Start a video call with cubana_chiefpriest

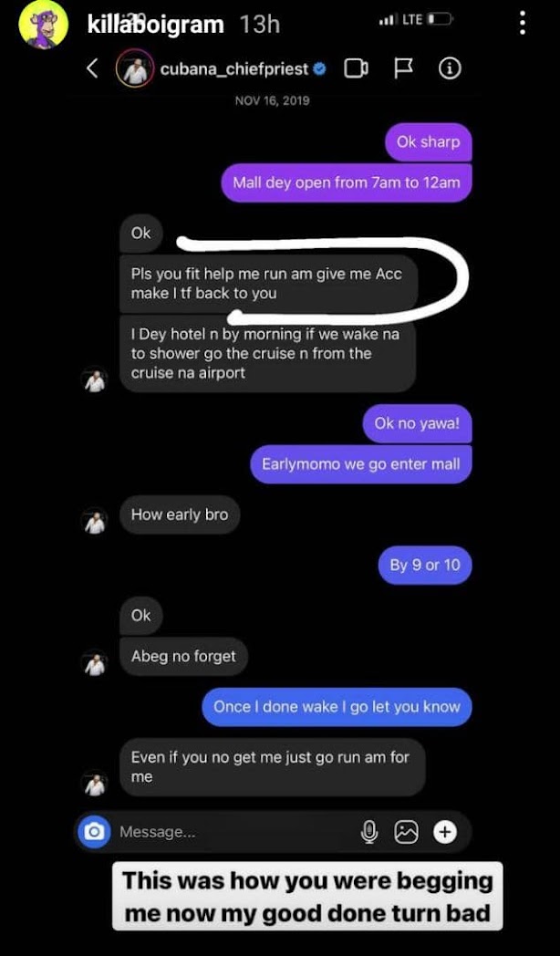click(356, 69)
